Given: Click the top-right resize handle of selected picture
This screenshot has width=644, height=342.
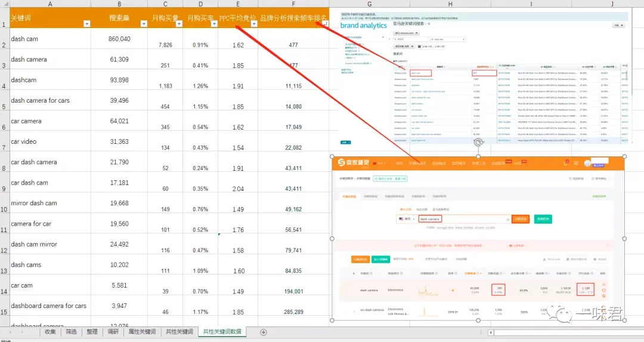Looking at the screenshot, I should pos(624,156).
